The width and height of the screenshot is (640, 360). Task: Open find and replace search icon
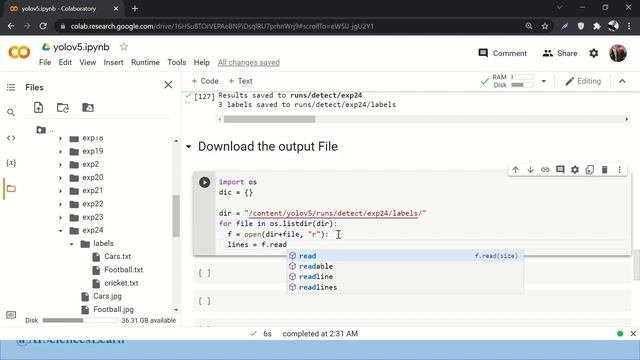[x=11, y=112]
